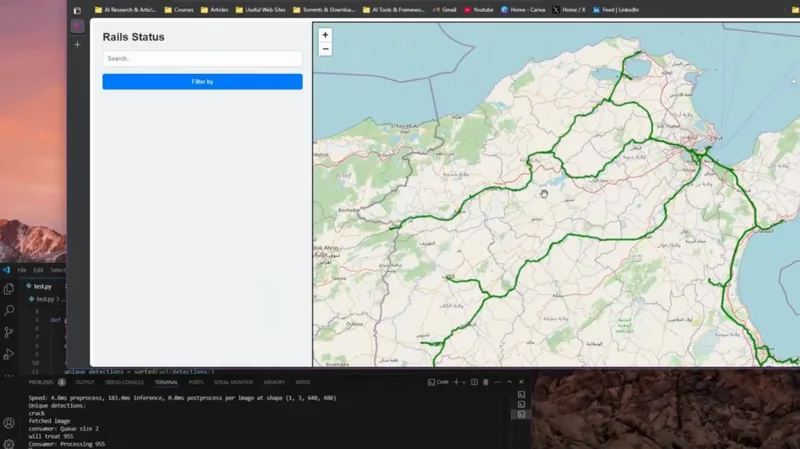The width and height of the screenshot is (800, 449).
Task: Split the terminal pane
Action: pos(474,382)
